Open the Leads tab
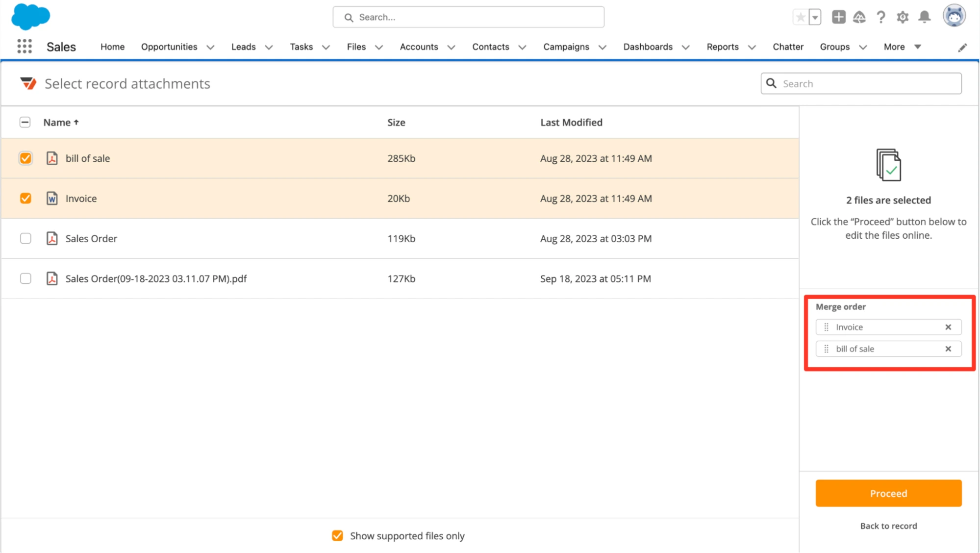This screenshot has width=980, height=553. (x=243, y=47)
